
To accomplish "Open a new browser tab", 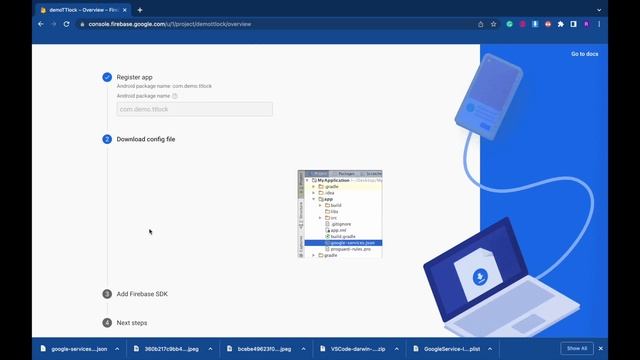I will 140,10.
